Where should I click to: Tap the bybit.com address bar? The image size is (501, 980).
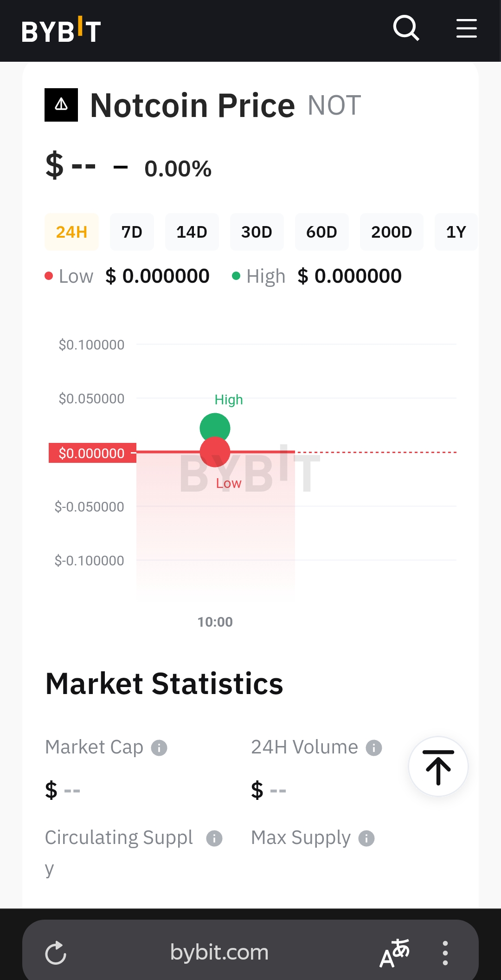tap(219, 953)
